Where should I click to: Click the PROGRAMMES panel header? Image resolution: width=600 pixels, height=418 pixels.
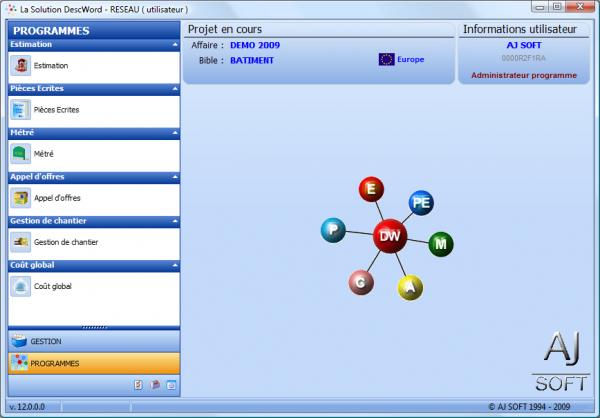coord(94,31)
